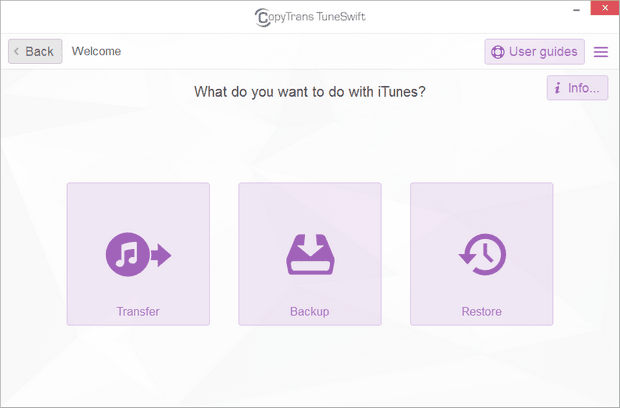Close the TuneSwift window
This screenshot has width=620, height=408.
pyautogui.click(x=605, y=8)
